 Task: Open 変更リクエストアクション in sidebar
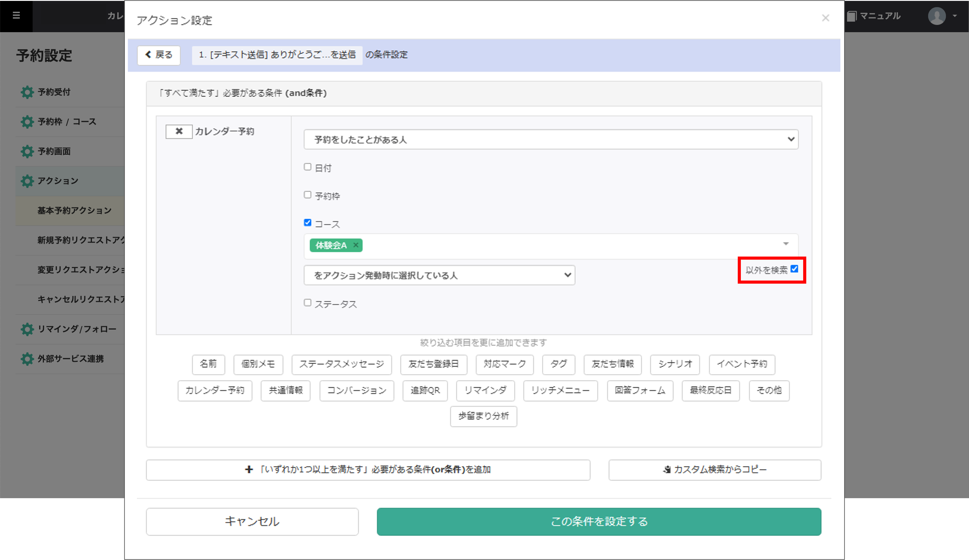point(70,270)
